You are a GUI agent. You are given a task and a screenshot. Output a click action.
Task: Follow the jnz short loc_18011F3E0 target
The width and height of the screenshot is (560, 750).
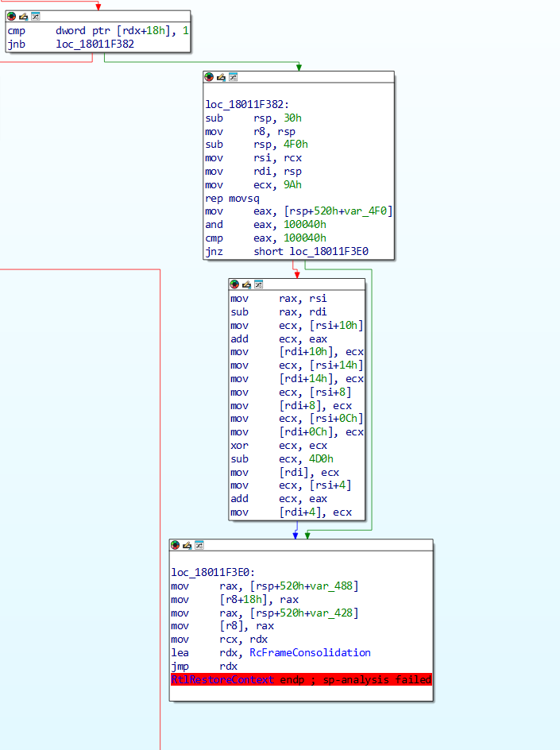(x=329, y=252)
